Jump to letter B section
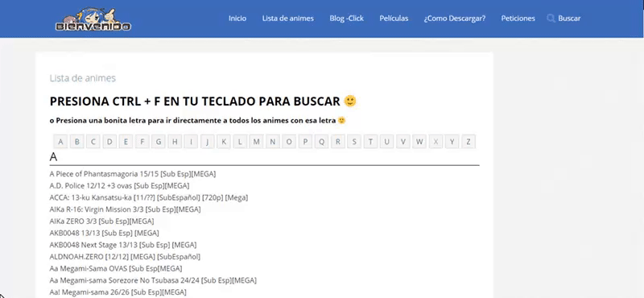The image size is (644, 298). point(76,142)
